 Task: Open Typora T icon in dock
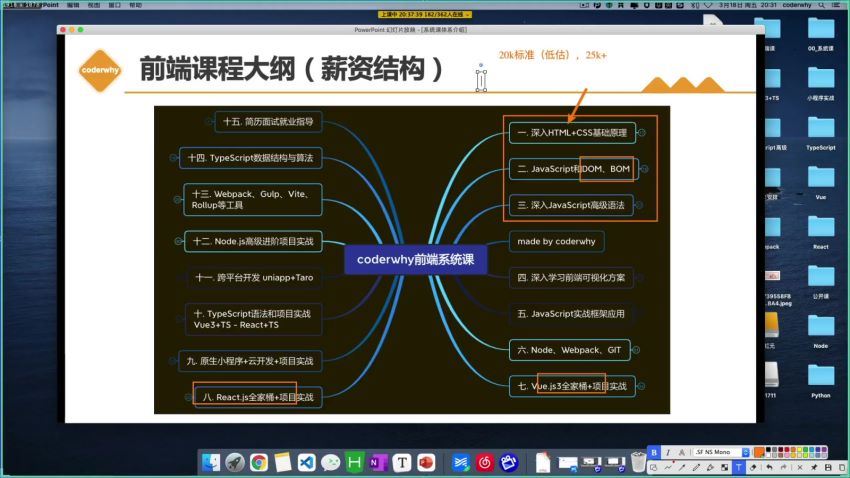tap(402, 463)
